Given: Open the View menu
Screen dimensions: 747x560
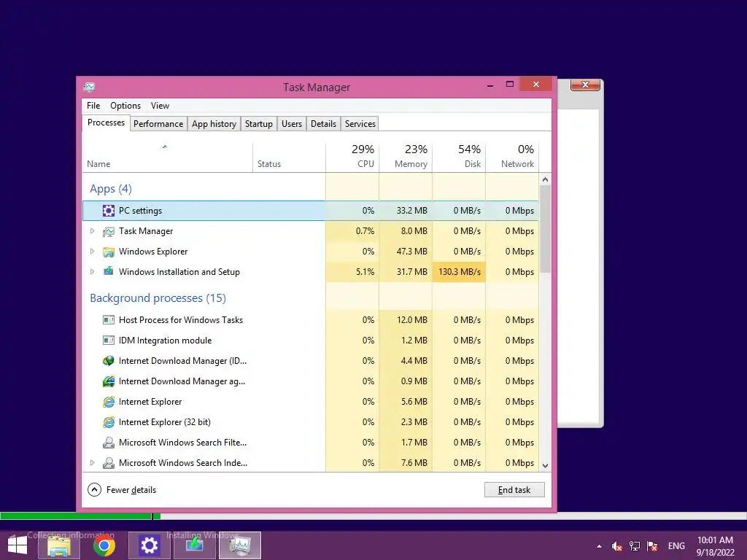Looking at the screenshot, I should (x=160, y=106).
